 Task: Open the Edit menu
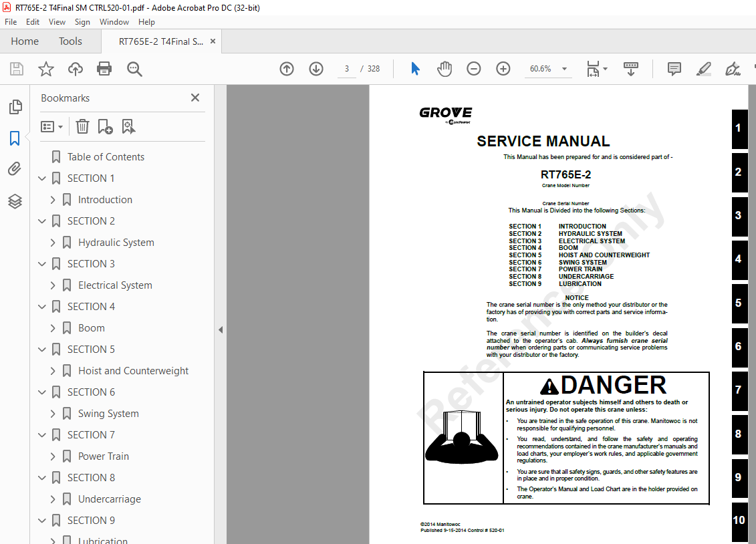tap(33, 21)
